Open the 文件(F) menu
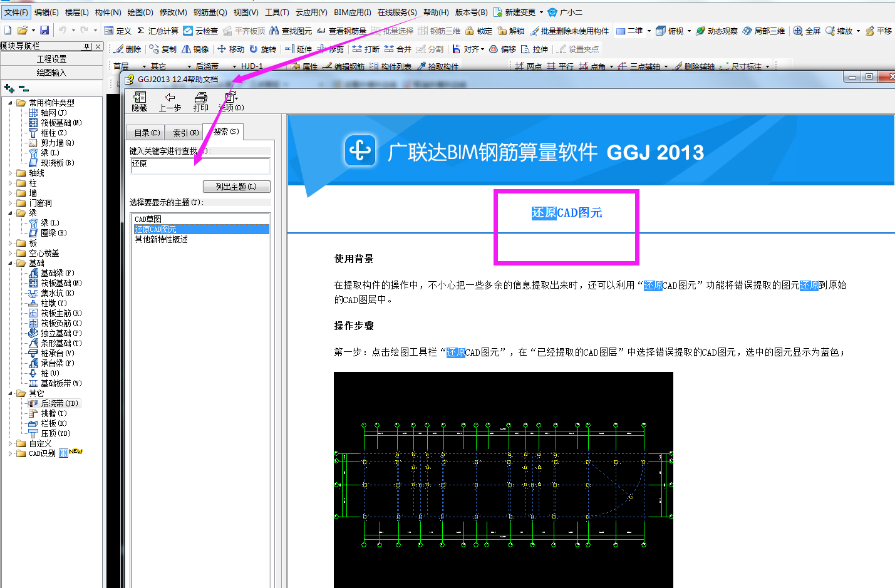 (16, 12)
